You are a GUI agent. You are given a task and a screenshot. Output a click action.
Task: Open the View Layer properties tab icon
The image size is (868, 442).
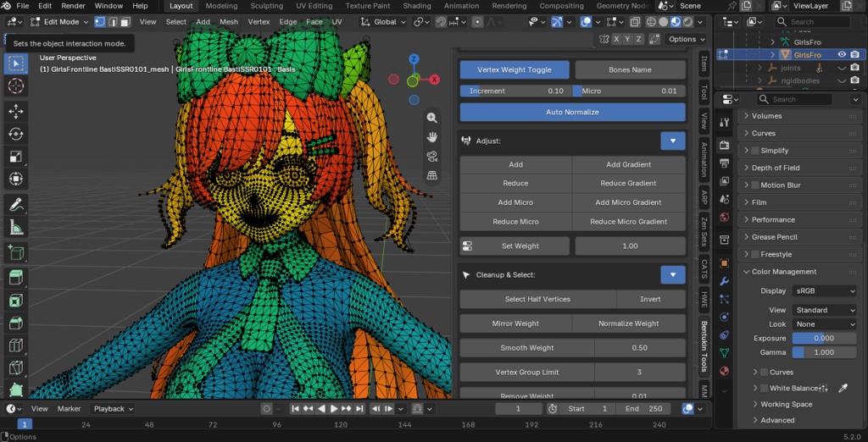pyautogui.click(x=724, y=181)
